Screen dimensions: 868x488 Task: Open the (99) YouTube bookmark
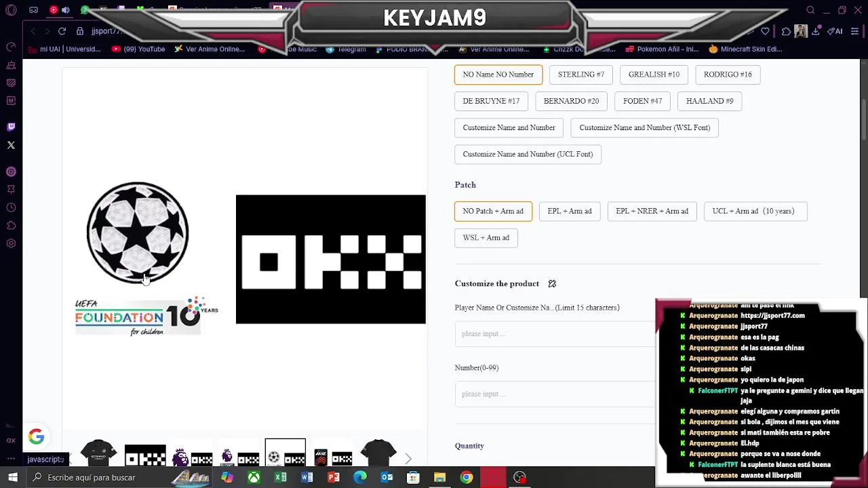[138, 49]
